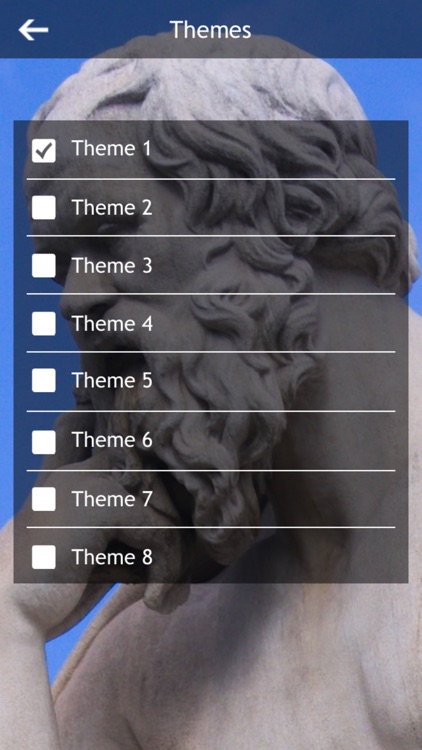Activate the Theme 8 checkbox
The width and height of the screenshot is (422, 750).
(44, 557)
